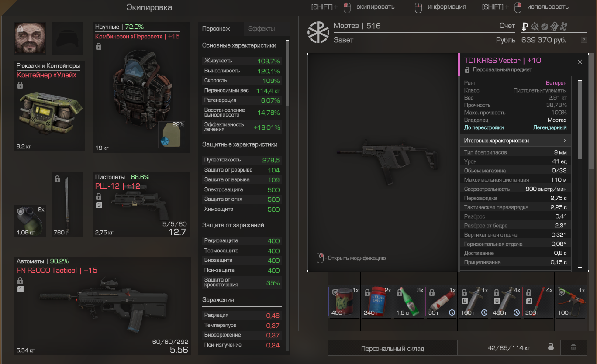The width and height of the screenshot is (597, 364).
Task: Open the Персонаж tab
Action: pos(216,29)
